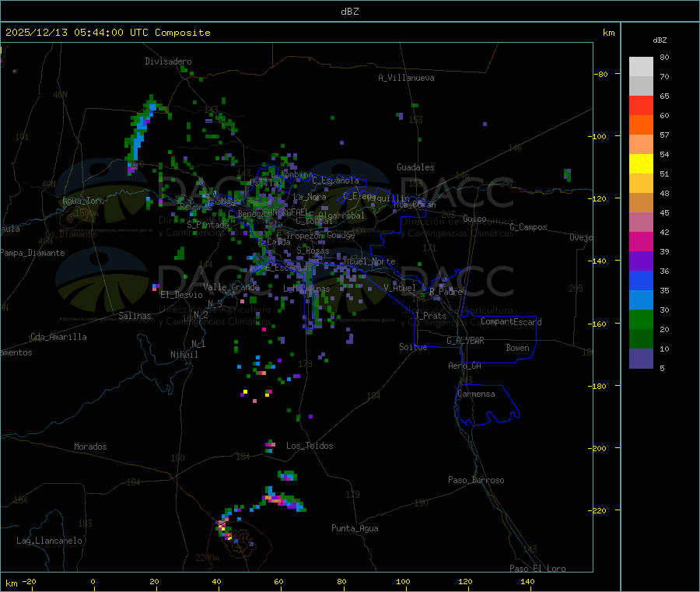Click the 100 km x-axis tick
Viewport: 700px width, 592px height.
point(403,581)
